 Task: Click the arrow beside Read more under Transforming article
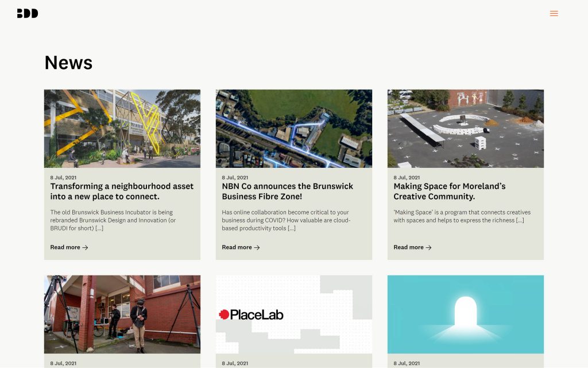pyautogui.click(x=85, y=247)
